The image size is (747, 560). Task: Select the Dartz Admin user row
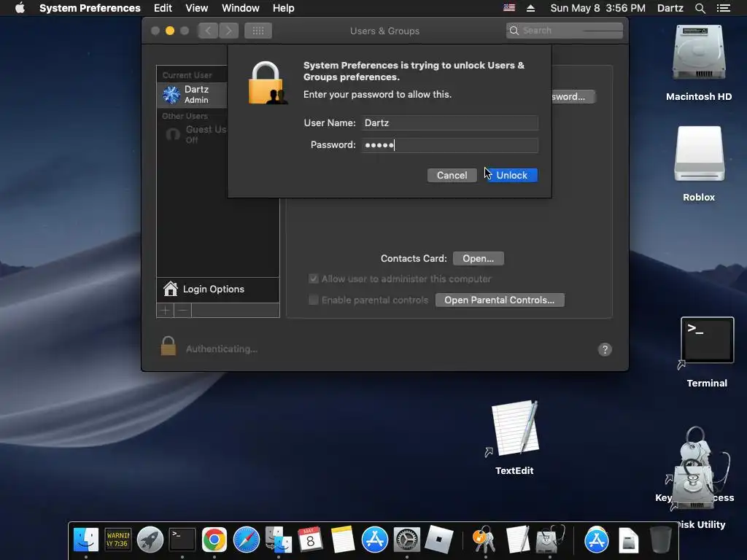(x=192, y=94)
